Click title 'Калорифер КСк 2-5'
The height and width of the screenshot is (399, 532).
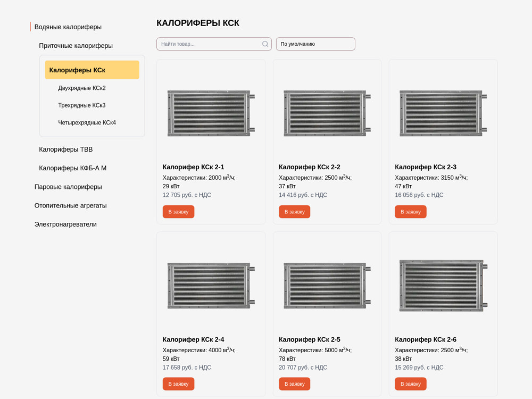(x=310, y=339)
